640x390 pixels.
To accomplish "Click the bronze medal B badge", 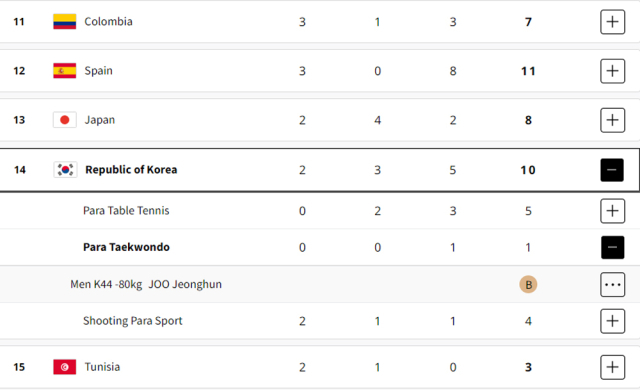I will point(528,284).
